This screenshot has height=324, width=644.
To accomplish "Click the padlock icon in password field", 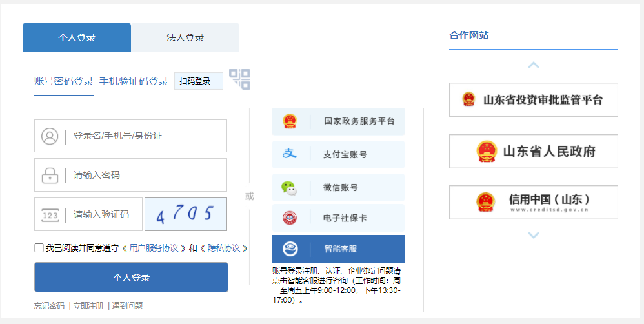I will (50, 175).
